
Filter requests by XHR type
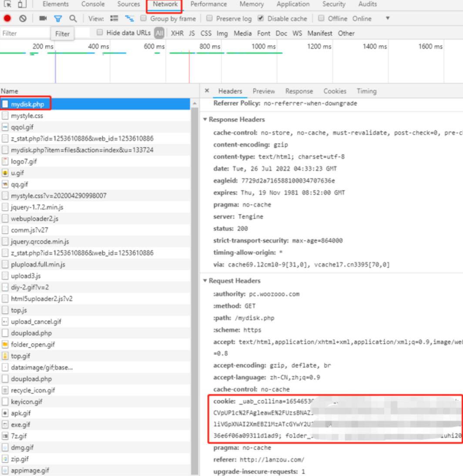coord(177,33)
